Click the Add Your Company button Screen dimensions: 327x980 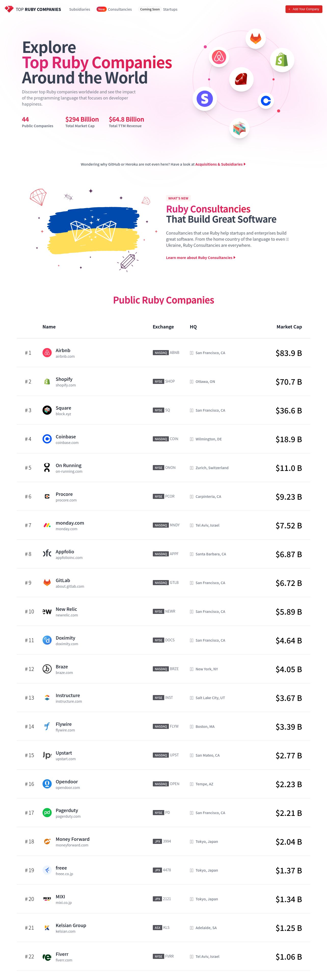click(x=304, y=9)
